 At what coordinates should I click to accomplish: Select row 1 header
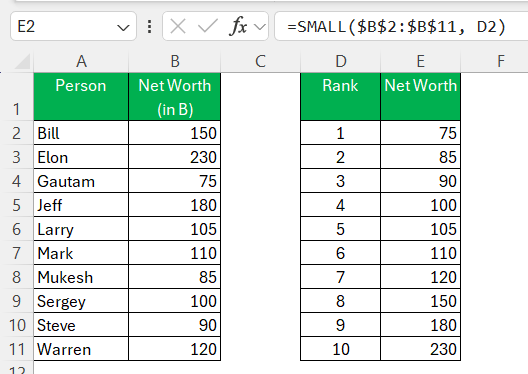click(17, 97)
